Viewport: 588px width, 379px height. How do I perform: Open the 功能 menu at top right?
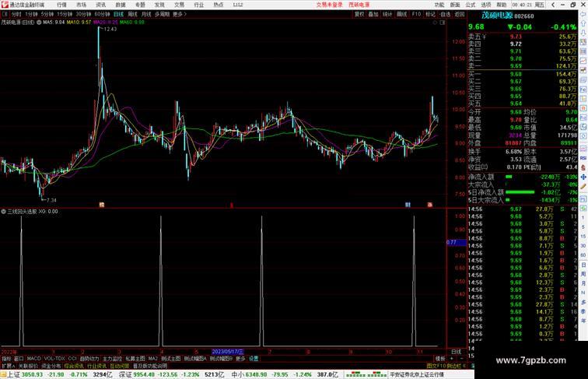coord(439,5)
